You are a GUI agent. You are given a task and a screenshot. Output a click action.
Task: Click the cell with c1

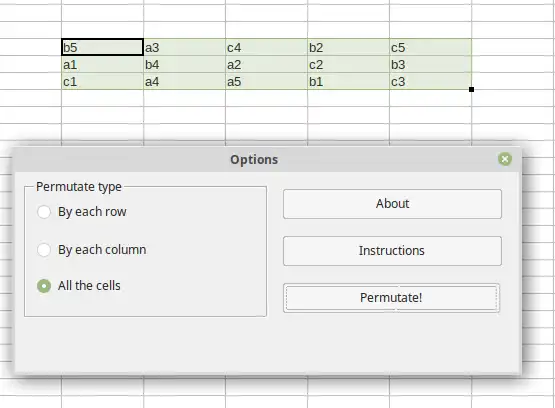[x=102, y=81]
